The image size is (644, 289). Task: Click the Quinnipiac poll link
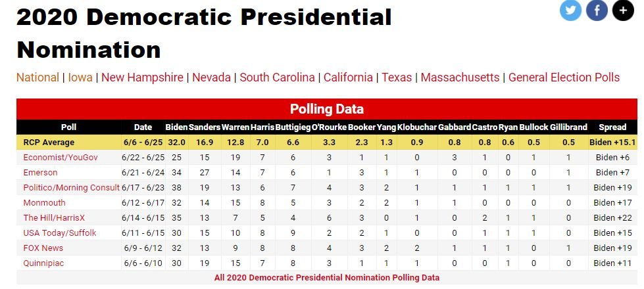click(43, 262)
